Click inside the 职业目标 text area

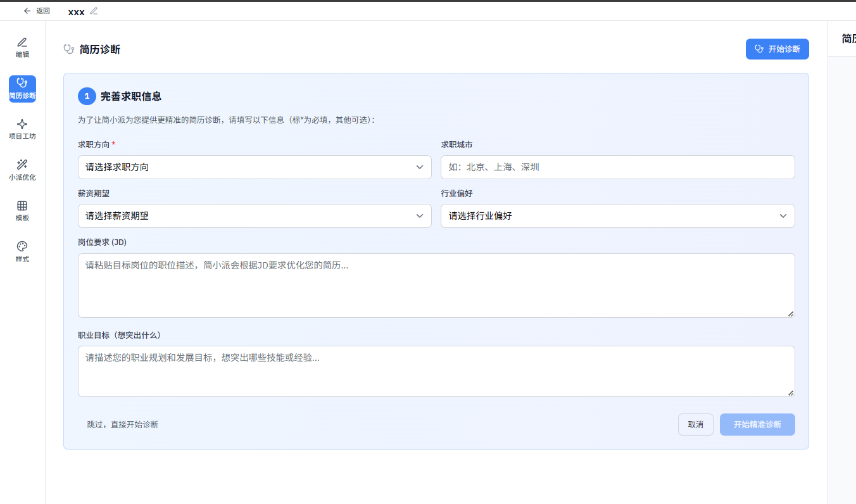click(436, 370)
